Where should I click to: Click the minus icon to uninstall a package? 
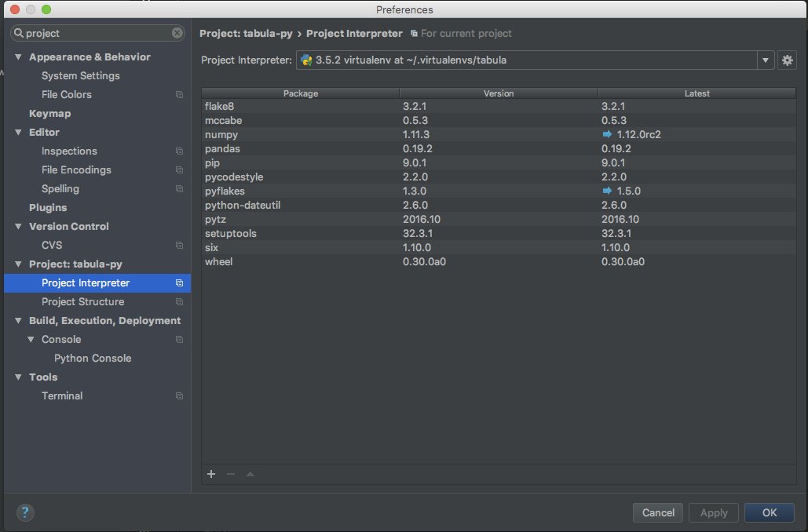[x=230, y=474]
